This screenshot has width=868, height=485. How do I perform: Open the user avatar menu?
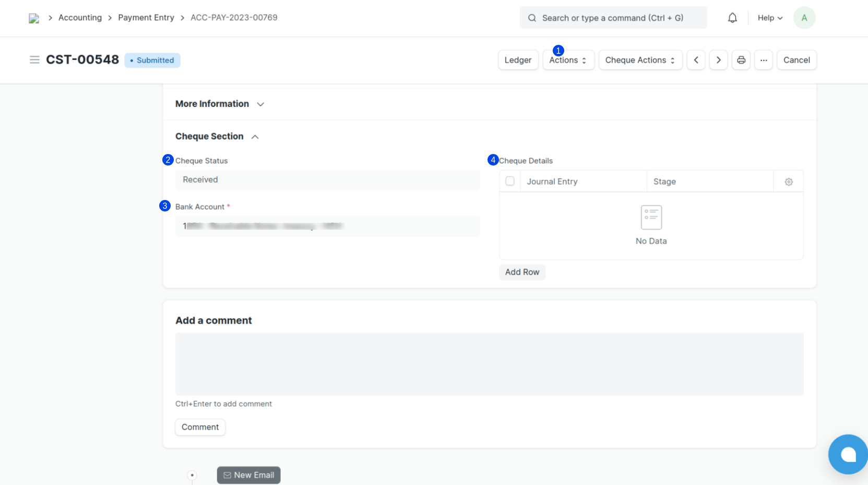click(804, 18)
